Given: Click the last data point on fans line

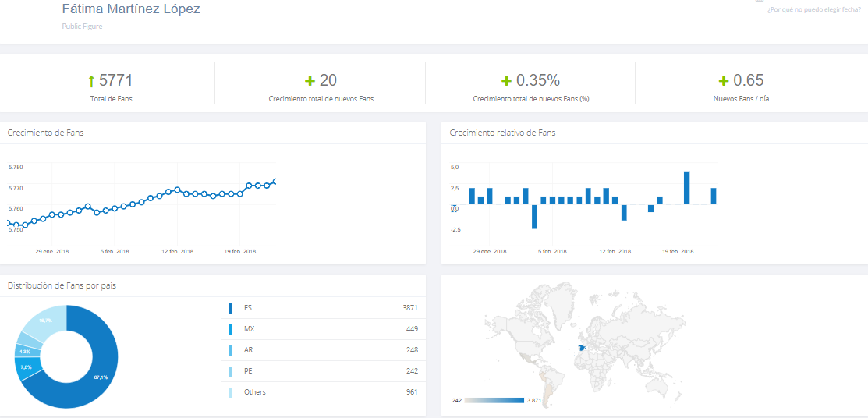Looking at the screenshot, I should (275, 181).
